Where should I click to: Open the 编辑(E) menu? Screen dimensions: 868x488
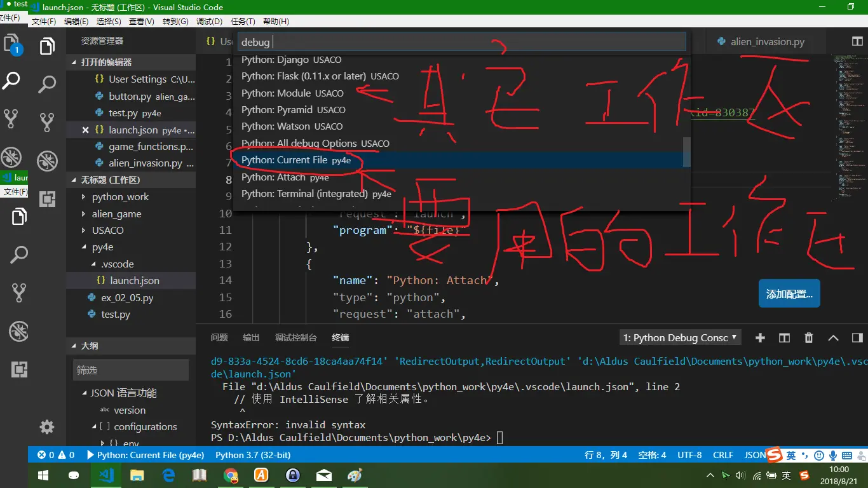(76, 21)
